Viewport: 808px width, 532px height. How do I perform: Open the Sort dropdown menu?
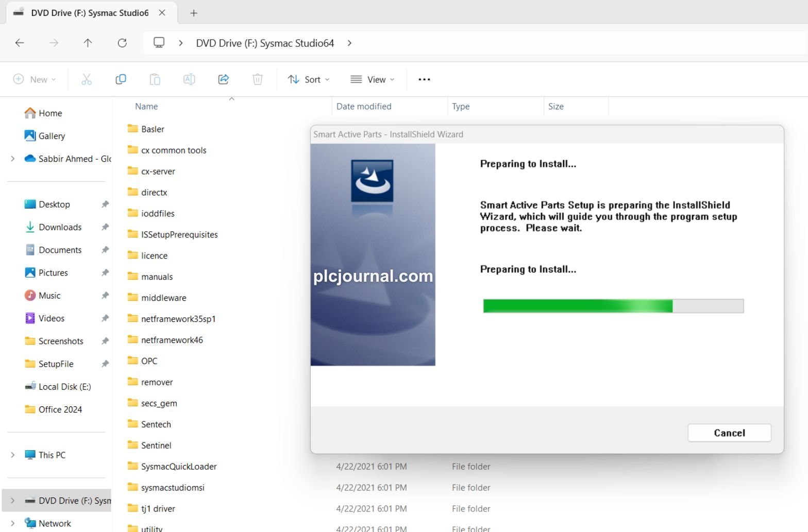(x=309, y=79)
